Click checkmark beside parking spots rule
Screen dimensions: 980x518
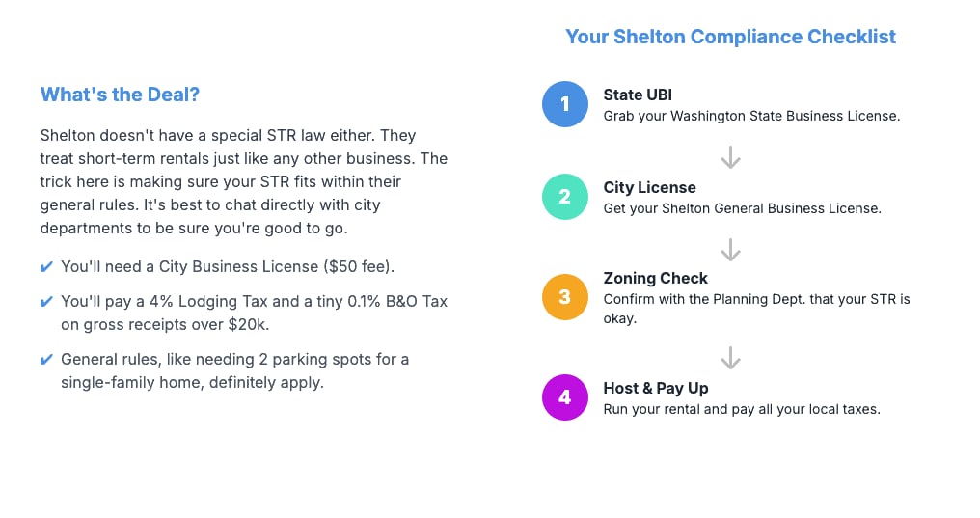[46, 360]
